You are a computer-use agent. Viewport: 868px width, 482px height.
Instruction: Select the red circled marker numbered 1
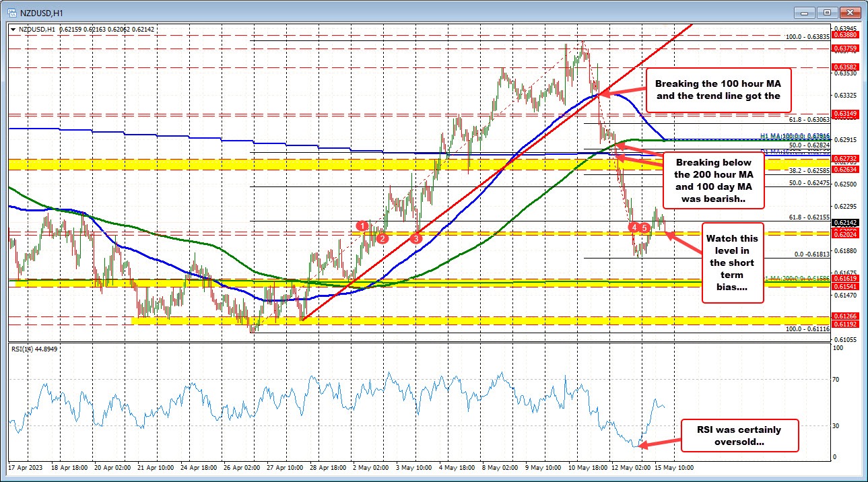pyautogui.click(x=362, y=225)
